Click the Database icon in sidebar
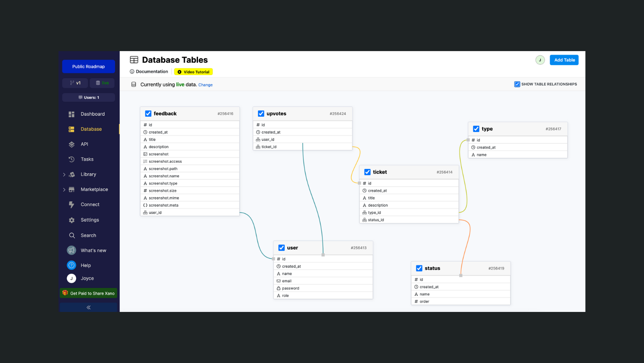 (71, 129)
